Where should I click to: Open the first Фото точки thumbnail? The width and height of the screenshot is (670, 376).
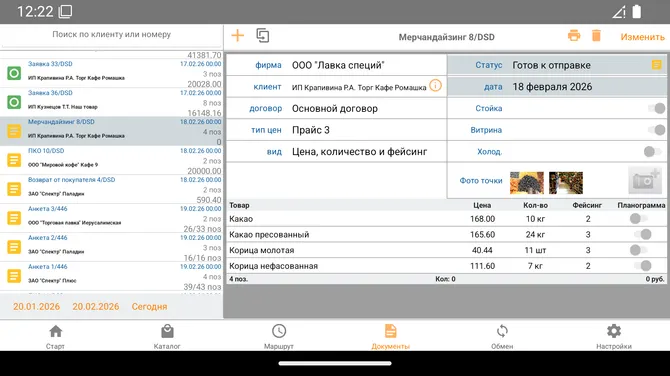click(x=527, y=182)
